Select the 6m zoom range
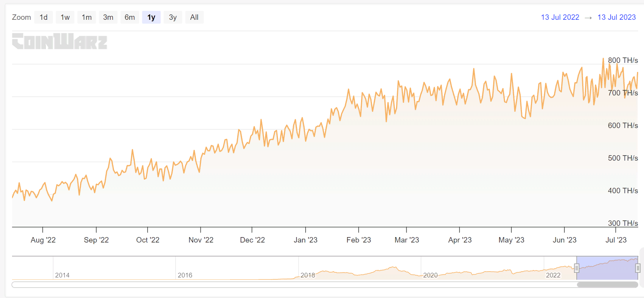The image size is (644, 298). tap(129, 17)
